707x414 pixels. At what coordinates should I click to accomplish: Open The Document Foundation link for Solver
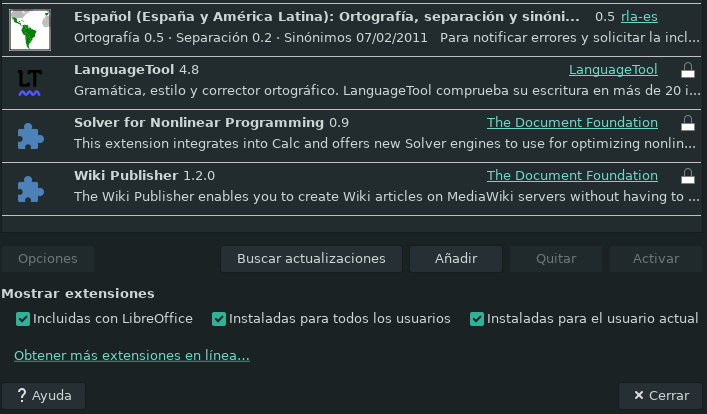(x=572, y=123)
